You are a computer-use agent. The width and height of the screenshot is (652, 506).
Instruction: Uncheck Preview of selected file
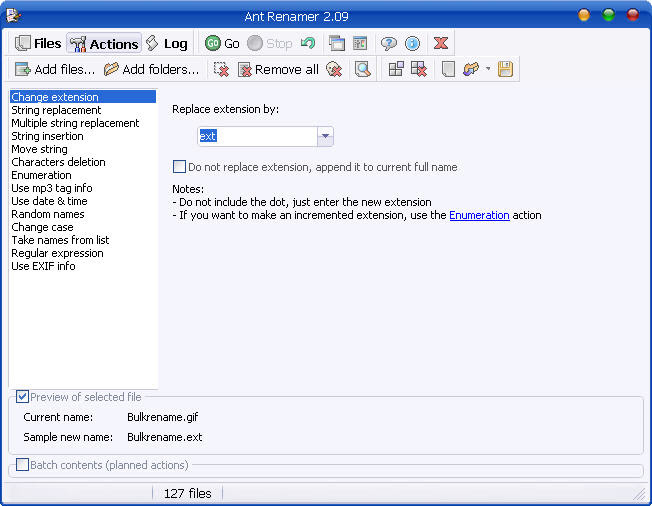[x=22, y=397]
